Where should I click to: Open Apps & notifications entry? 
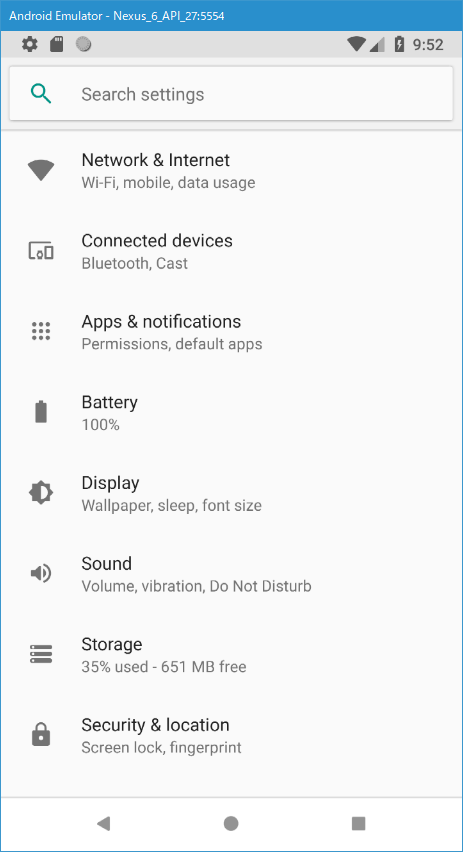pyautogui.click(x=232, y=331)
